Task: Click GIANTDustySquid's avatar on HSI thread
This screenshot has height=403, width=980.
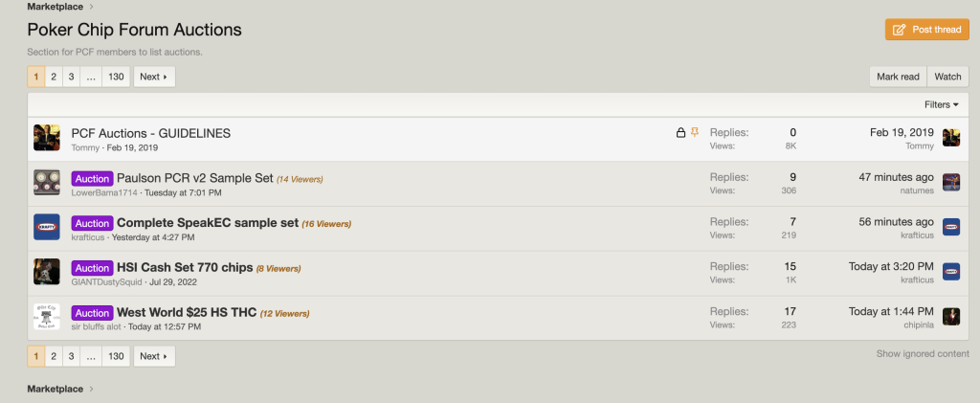Action: click(47, 272)
